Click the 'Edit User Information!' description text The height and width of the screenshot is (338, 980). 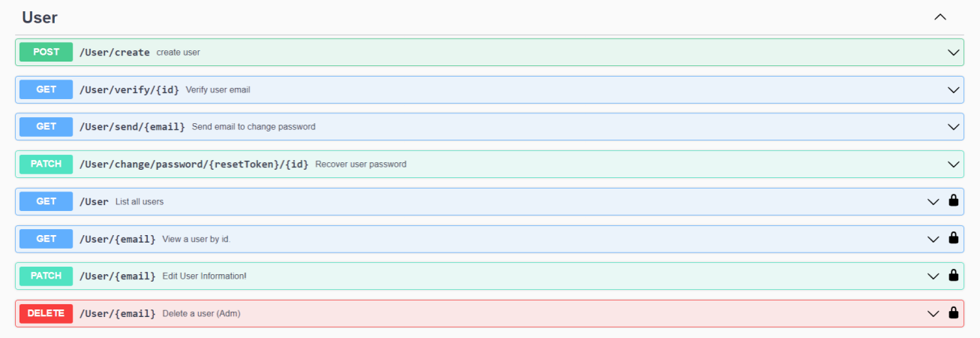pyautogui.click(x=204, y=276)
